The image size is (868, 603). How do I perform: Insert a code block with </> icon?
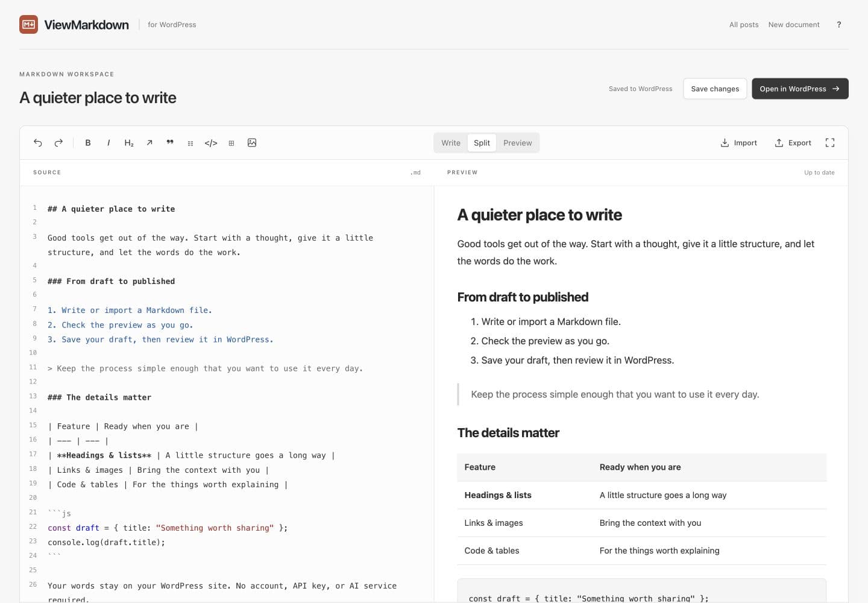point(211,143)
